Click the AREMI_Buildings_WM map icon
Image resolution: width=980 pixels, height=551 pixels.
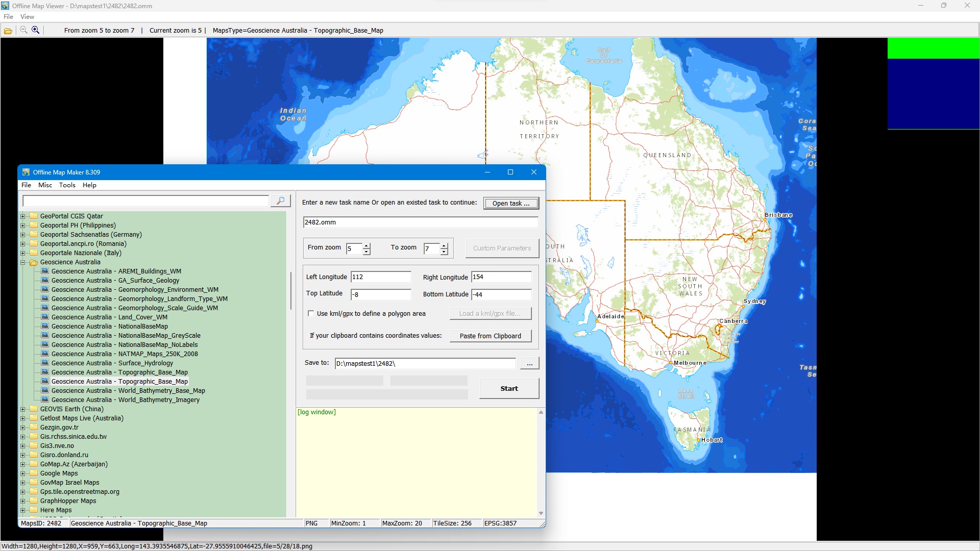coord(45,271)
